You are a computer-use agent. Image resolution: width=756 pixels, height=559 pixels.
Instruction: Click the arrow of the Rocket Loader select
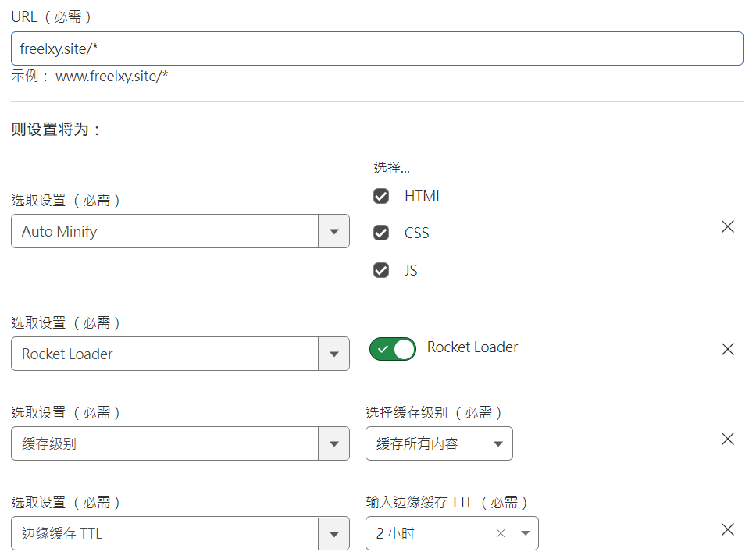[333, 354]
